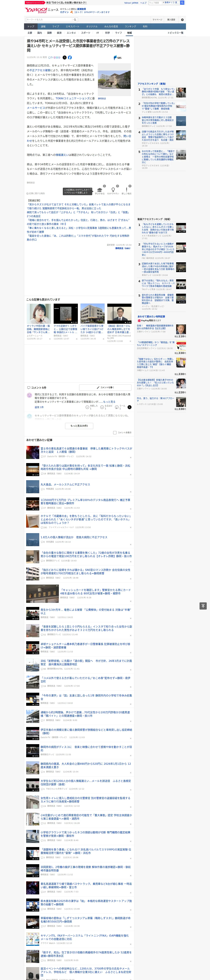Screen dimensions: 210x980
Task: Select the ライブ tab in main navigation
Action: [56, 27]
